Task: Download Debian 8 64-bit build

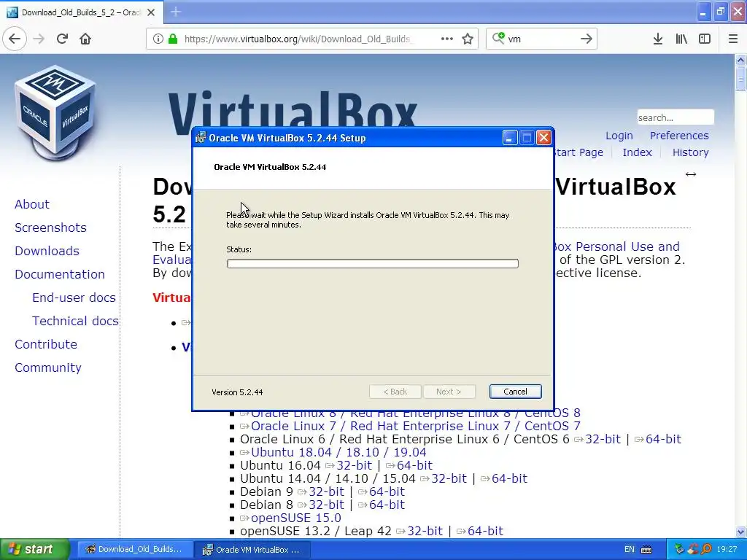Action: [x=387, y=505]
